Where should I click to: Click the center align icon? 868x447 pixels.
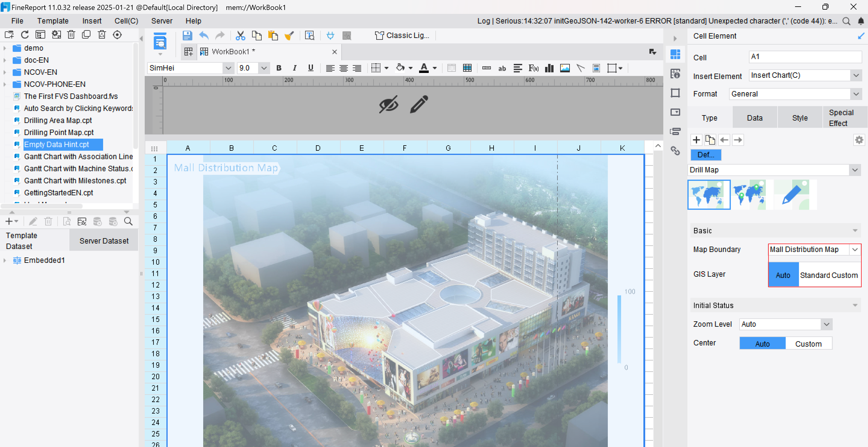point(343,68)
